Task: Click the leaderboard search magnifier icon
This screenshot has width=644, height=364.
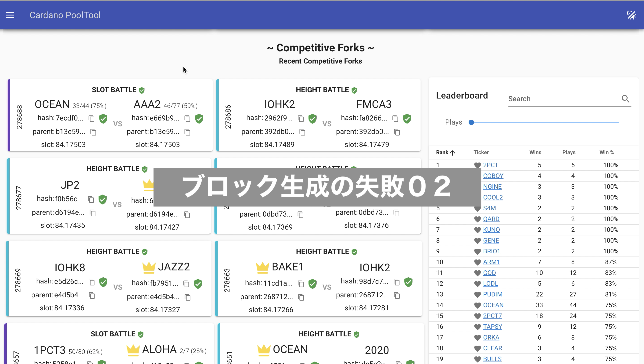Action: (x=626, y=99)
